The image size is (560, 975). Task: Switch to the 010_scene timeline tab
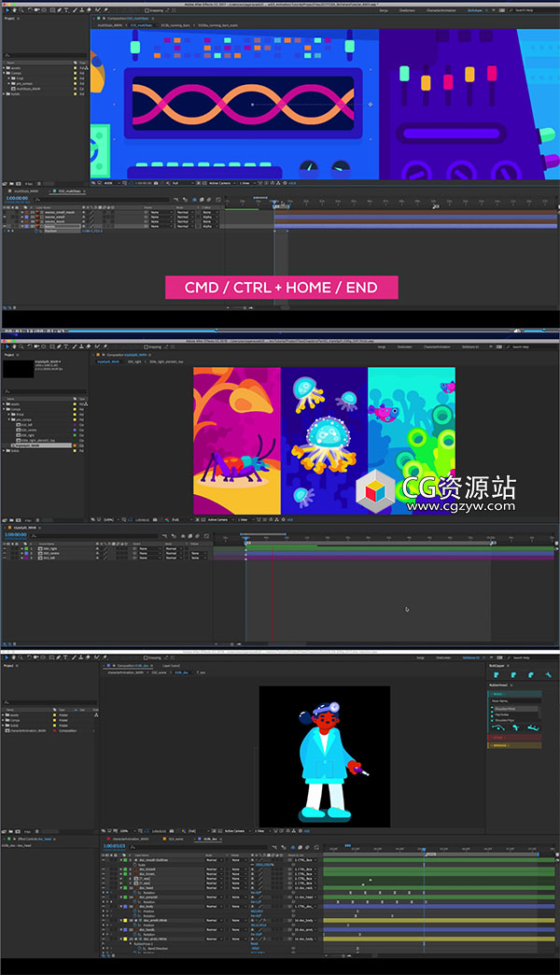click(175, 839)
